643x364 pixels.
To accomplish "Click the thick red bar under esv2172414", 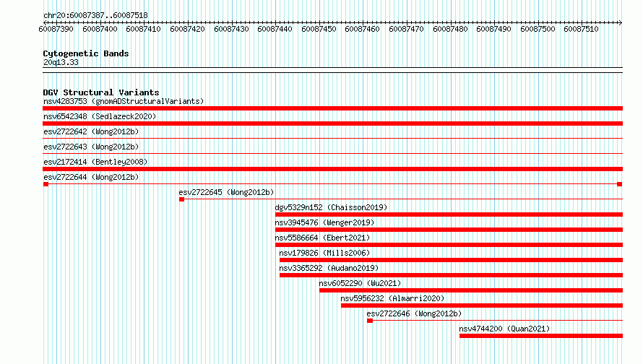I will pyautogui.click(x=332, y=169).
